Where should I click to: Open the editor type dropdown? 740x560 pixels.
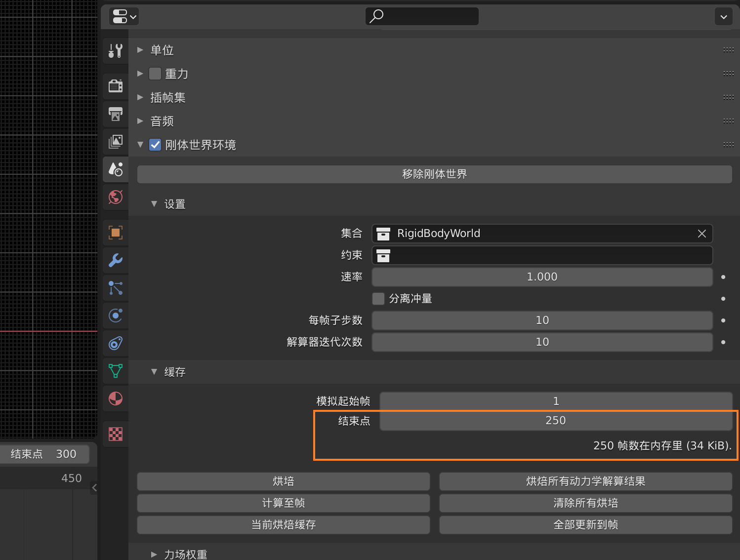coord(123,16)
